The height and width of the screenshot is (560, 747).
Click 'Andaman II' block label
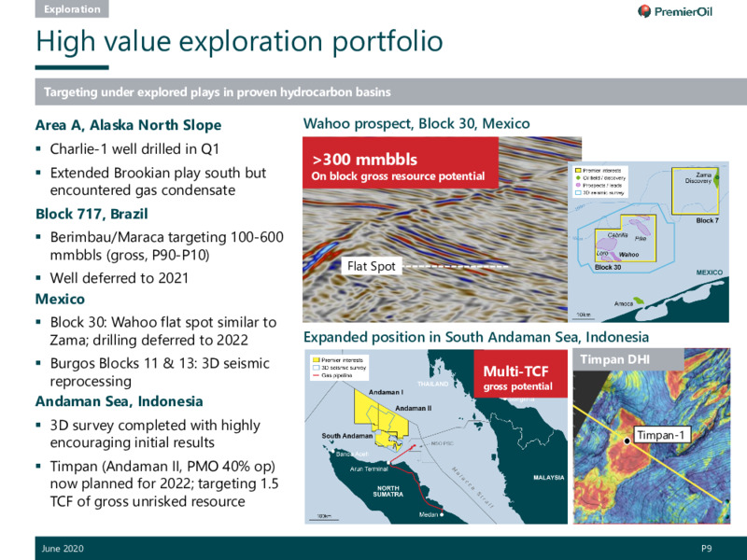coord(414,409)
